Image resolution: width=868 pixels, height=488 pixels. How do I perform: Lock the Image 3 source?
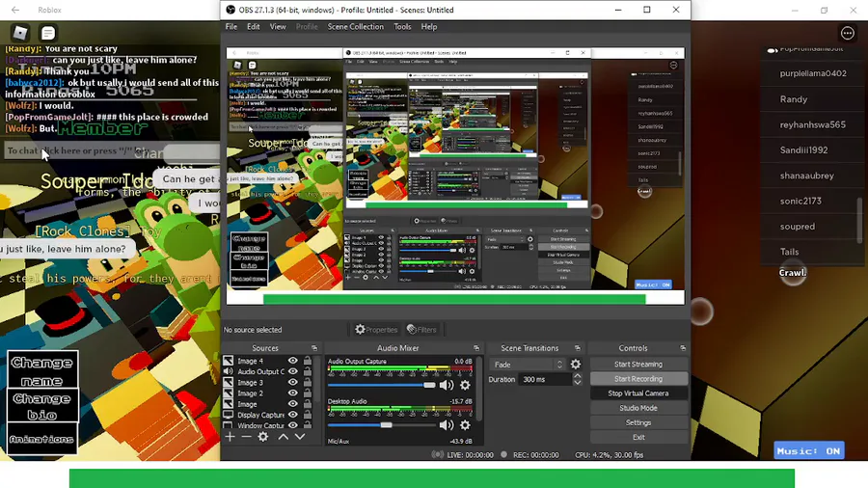point(308,382)
